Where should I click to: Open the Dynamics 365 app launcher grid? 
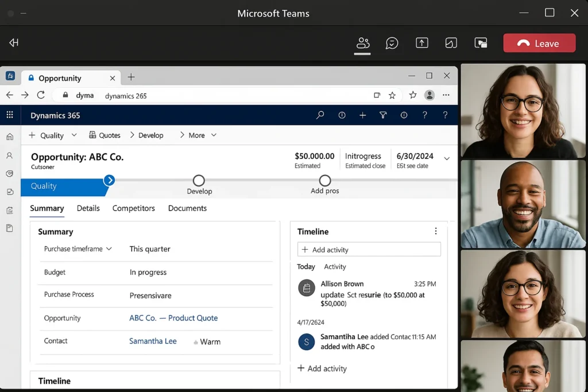coord(10,115)
